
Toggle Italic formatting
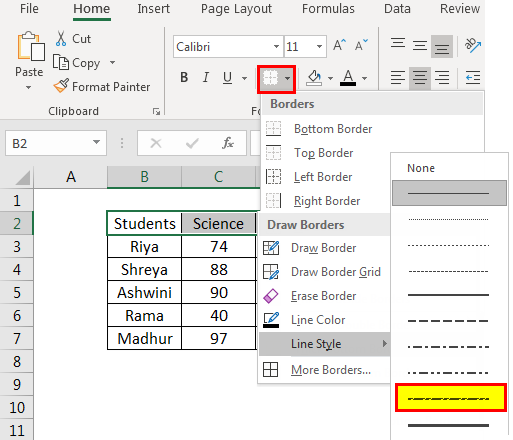tap(206, 77)
